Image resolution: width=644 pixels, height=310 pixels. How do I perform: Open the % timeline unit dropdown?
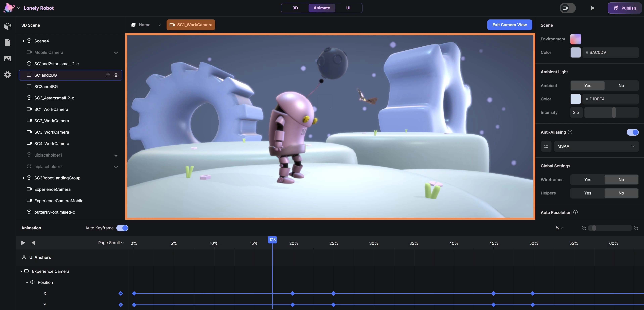tap(559, 228)
